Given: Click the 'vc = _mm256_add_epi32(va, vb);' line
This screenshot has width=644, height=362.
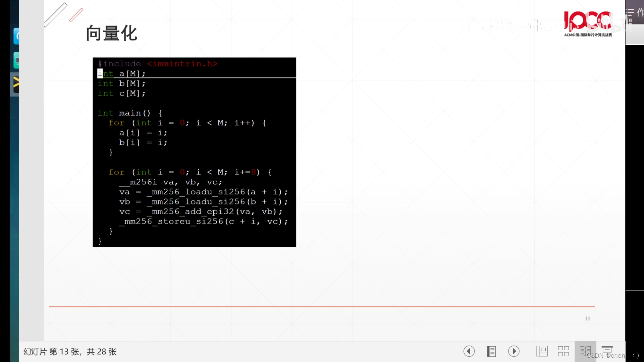Looking at the screenshot, I should (201, 212).
